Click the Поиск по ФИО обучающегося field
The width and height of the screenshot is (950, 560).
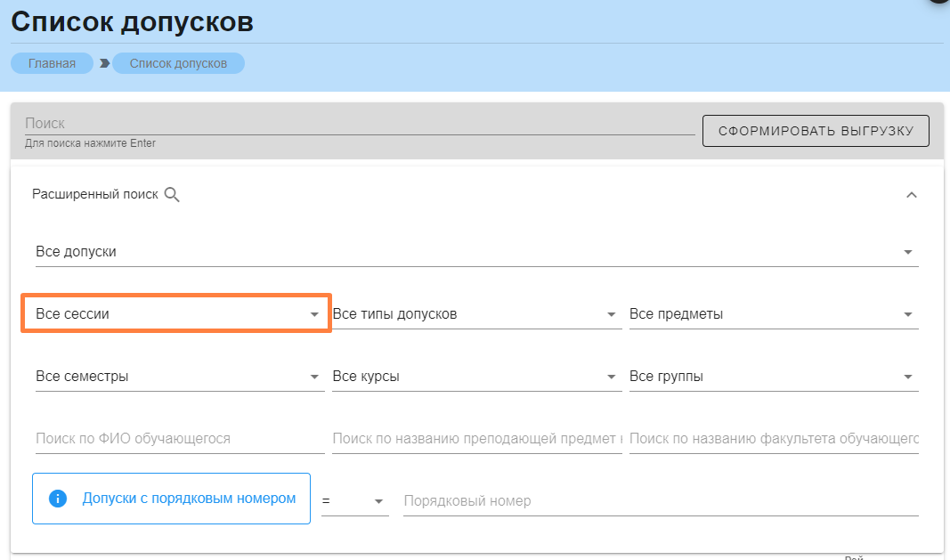tap(178, 439)
